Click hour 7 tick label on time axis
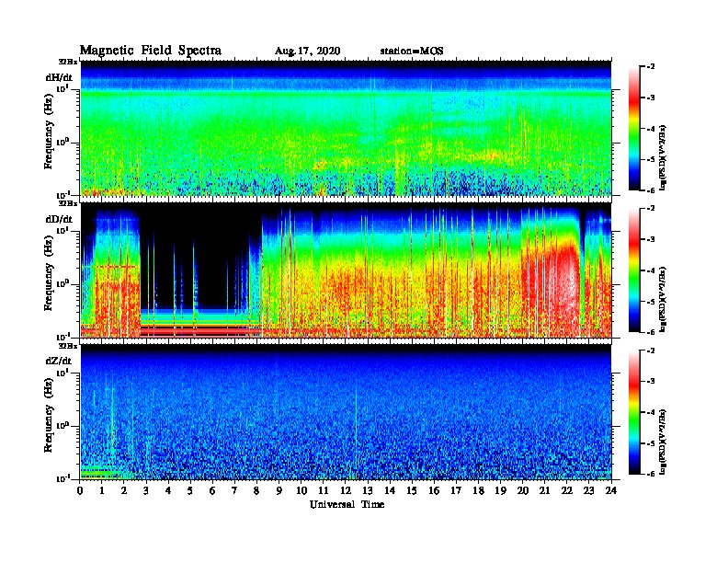This screenshot has width=728, height=563. [234, 491]
